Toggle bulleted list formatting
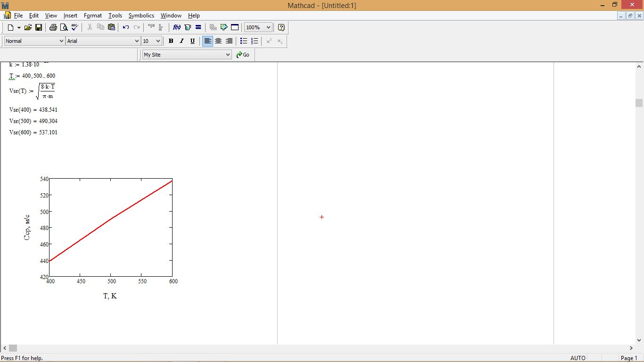The width and height of the screenshot is (644, 362). (244, 41)
